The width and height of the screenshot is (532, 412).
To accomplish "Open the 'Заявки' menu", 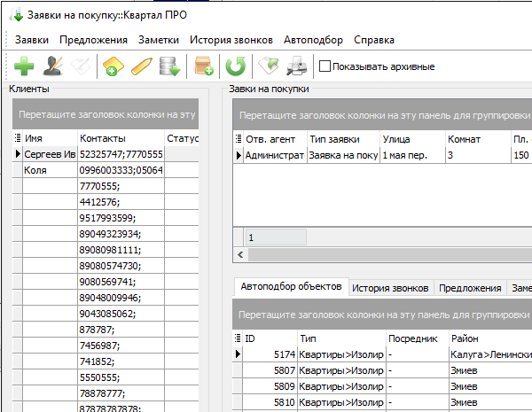I will point(32,40).
